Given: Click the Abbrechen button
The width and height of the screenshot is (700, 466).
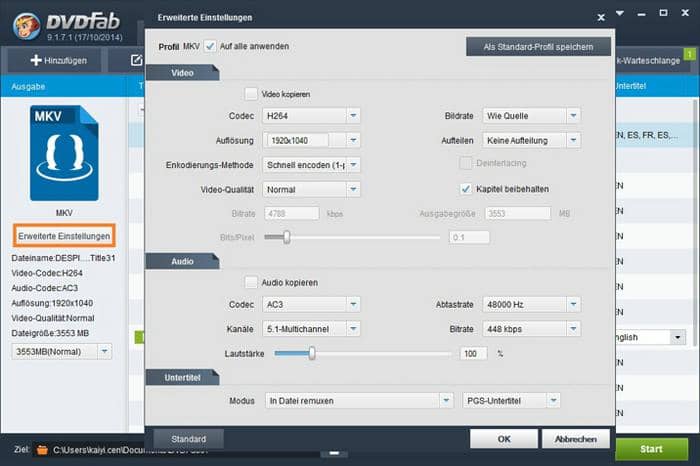Looking at the screenshot, I should (575, 439).
